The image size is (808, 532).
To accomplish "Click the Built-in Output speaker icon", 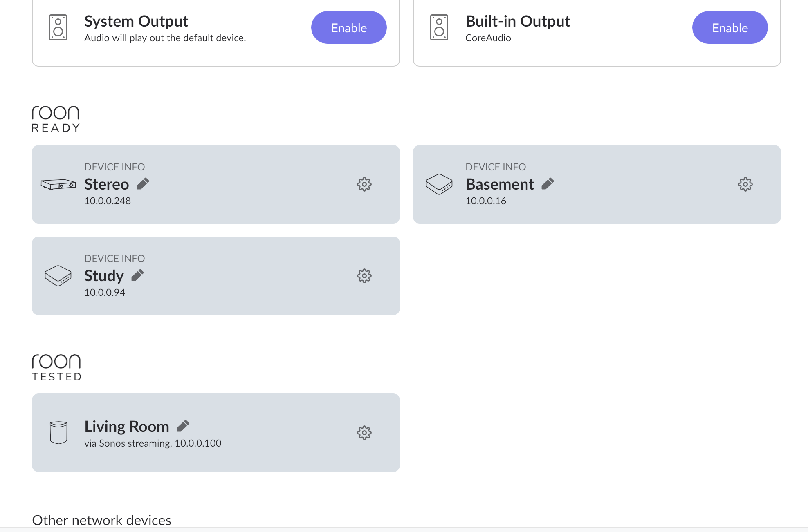I will click(439, 27).
